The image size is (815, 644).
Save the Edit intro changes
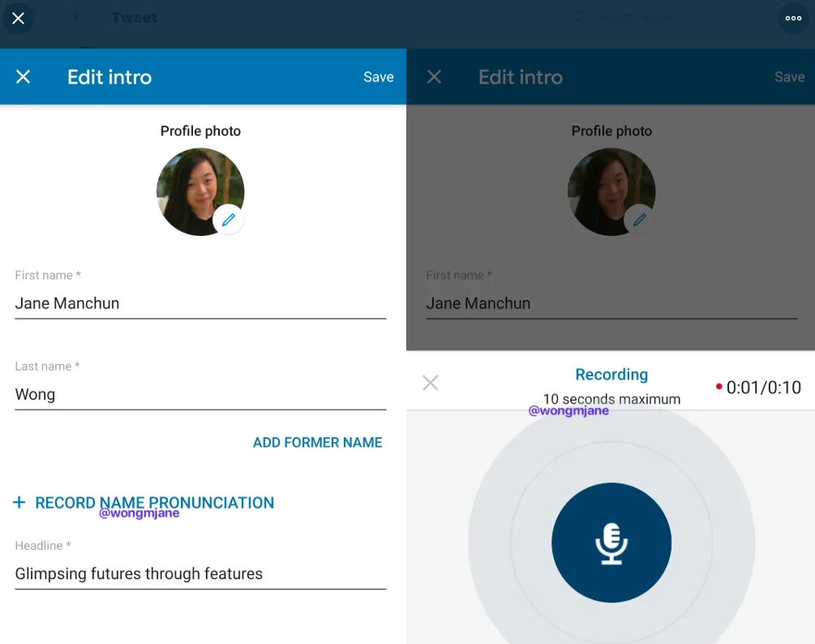pyautogui.click(x=378, y=76)
